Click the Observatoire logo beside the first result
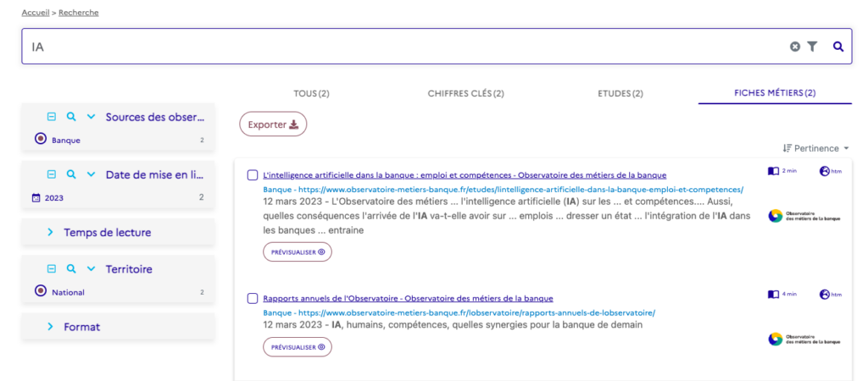This screenshot has height=381, width=868. 804,216
